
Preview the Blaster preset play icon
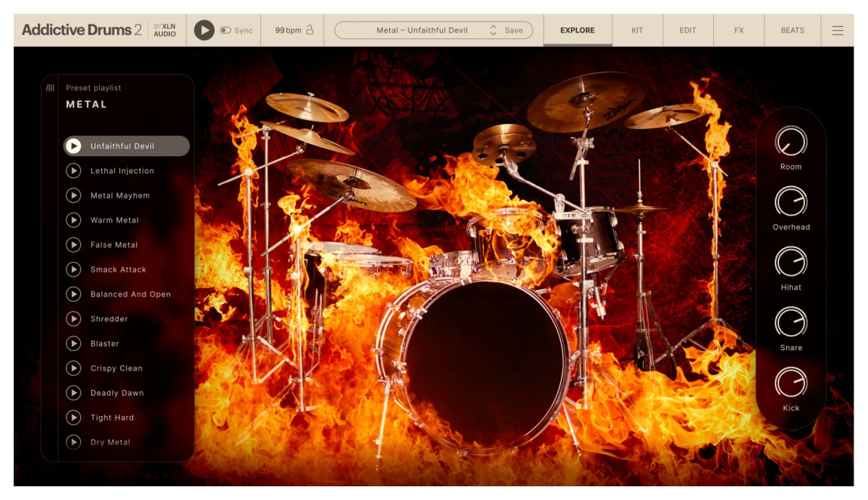(73, 343)
